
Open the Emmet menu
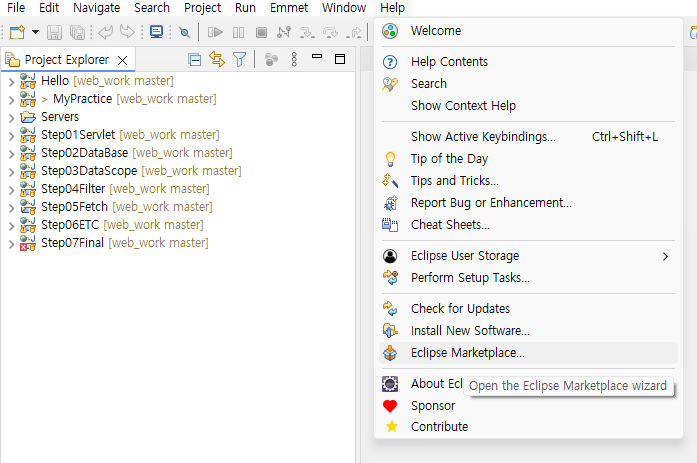(x=289, y=8)
